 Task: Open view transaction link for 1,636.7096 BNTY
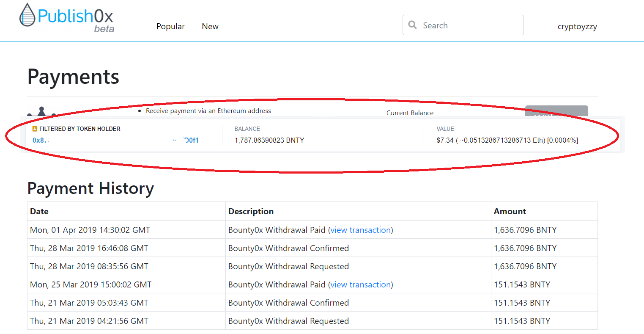coord(361,230)
